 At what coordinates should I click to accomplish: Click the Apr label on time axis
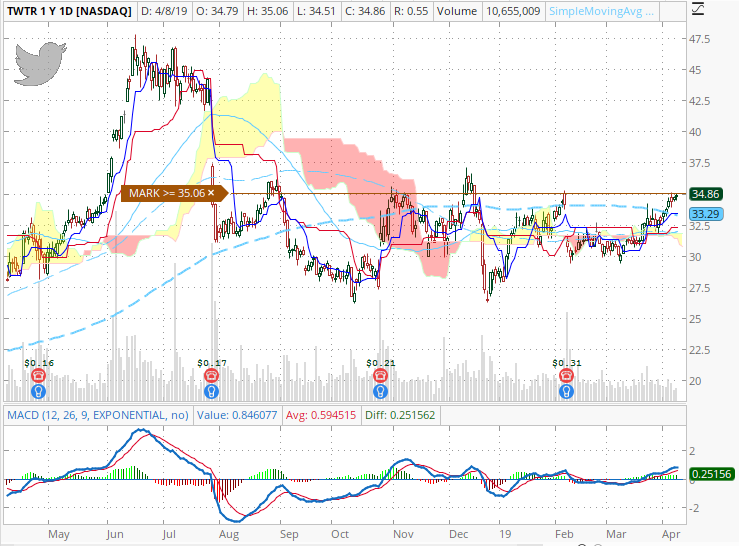point(671,534)
